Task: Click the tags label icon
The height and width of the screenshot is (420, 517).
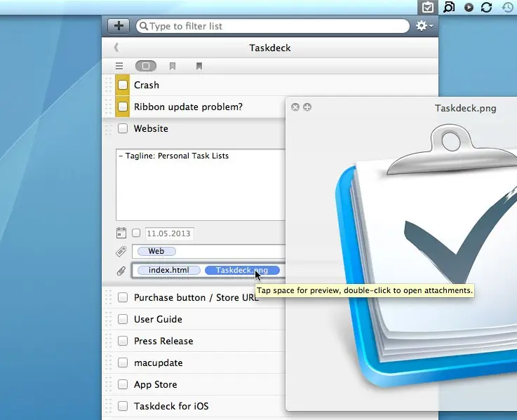Action: click(x=121, y=251)
